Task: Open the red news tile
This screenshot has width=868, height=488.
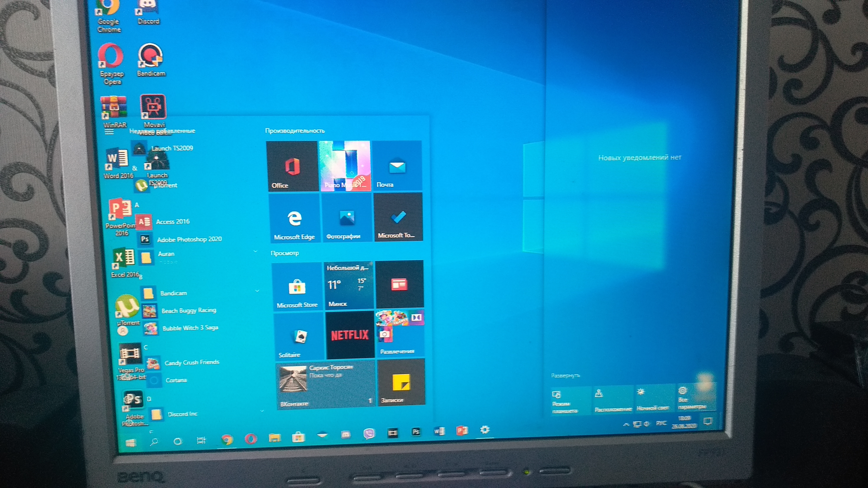Action: coord(400,284)
